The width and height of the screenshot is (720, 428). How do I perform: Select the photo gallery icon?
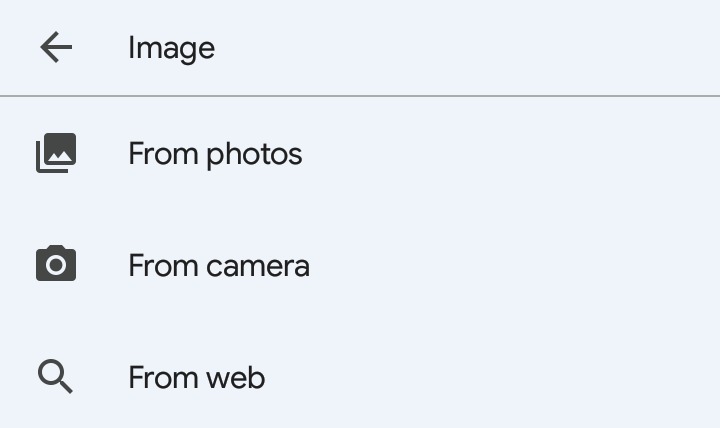click(56, 154)
